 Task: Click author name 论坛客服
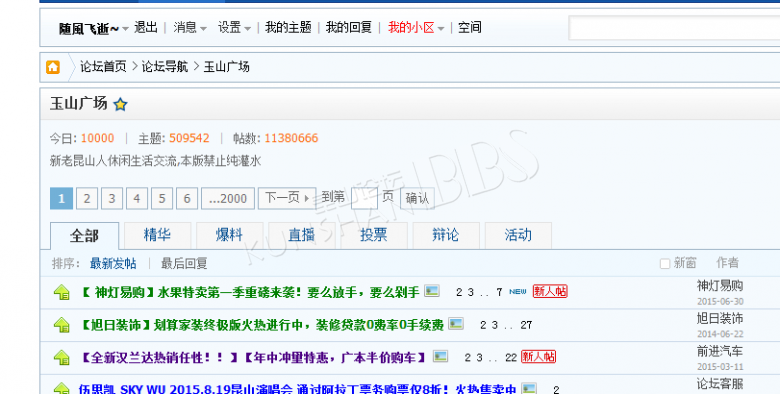tap(720, 384)
